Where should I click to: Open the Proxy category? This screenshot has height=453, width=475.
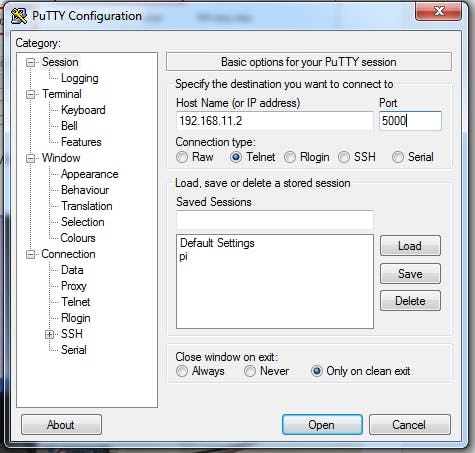click(74, 286)
